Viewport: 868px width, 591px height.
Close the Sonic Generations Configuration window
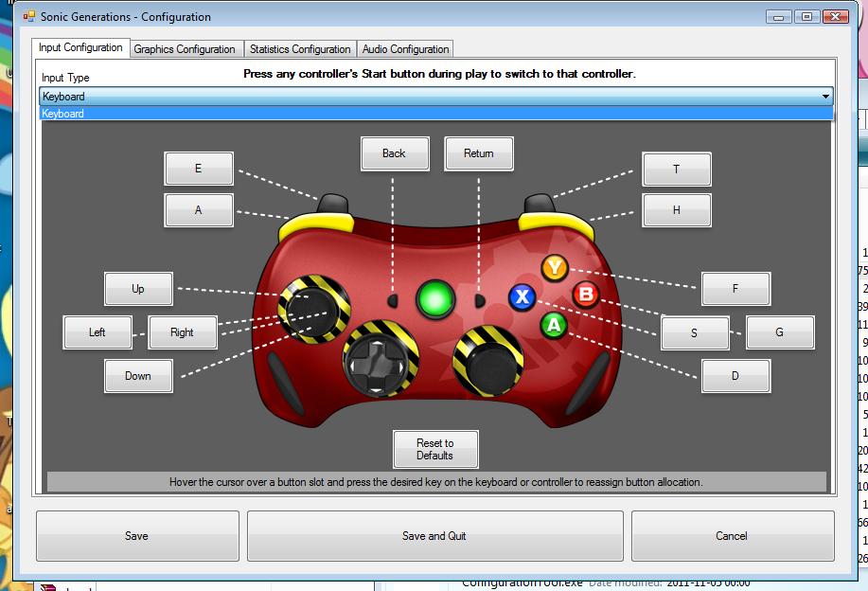tap(836, 17)
